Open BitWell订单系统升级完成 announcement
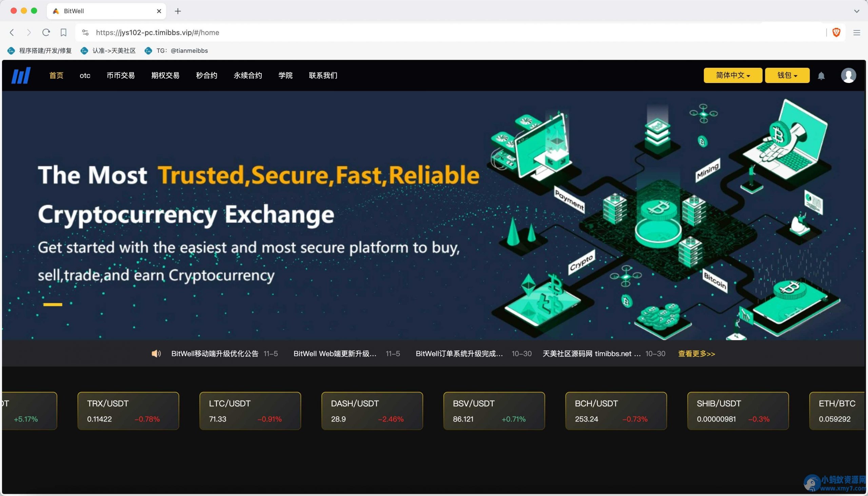This screenshot has width=868, height=496. pyautogui.click(x=459, y=354)
